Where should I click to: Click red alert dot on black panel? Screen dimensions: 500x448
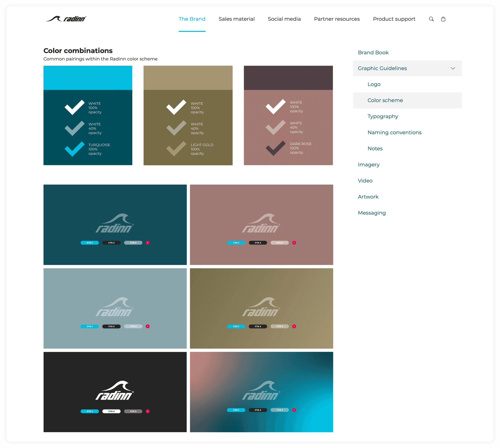pos(148,411)
